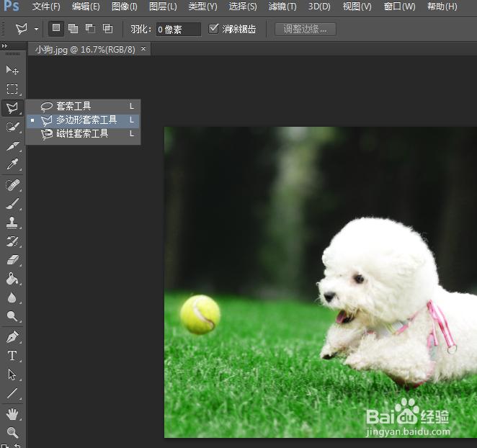Viewport: 477px width, 448px height.
Task: Open the 滤镜(T) menu
Action: [282, 6]
